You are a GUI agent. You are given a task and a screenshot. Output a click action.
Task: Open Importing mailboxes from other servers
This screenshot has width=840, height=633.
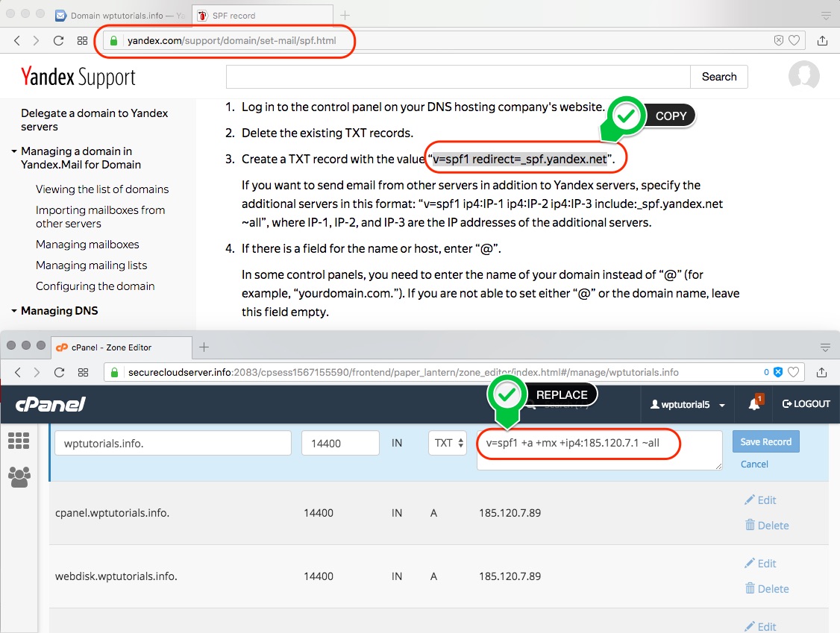[100, 217]
